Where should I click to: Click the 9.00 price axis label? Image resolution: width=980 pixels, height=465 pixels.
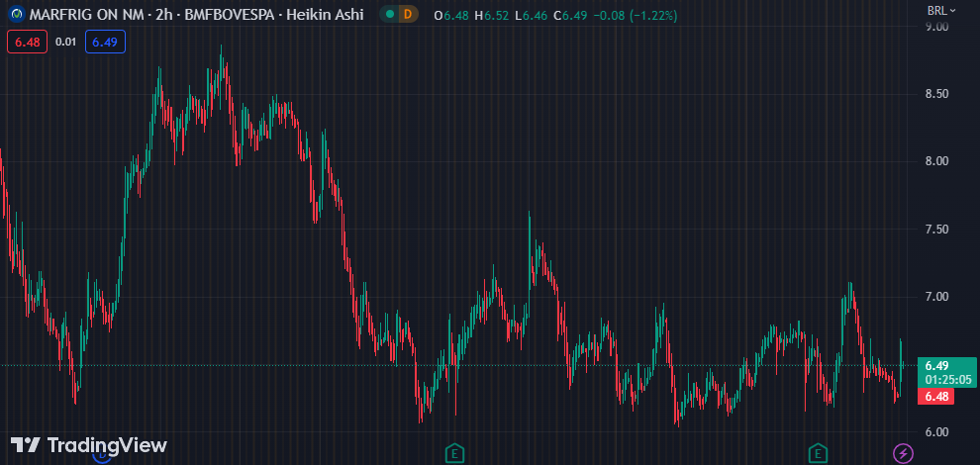pos(936,27)
